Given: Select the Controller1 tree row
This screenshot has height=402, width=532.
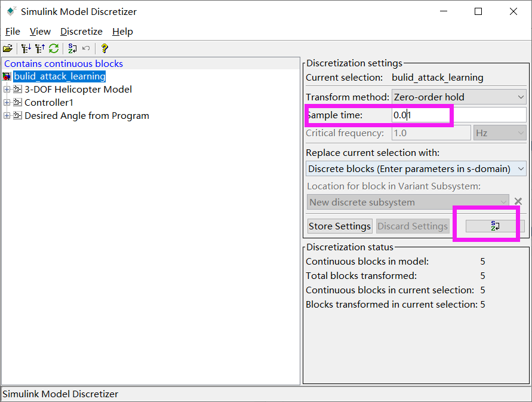Looking at the screenshot, I should click(x=48, y=102).
